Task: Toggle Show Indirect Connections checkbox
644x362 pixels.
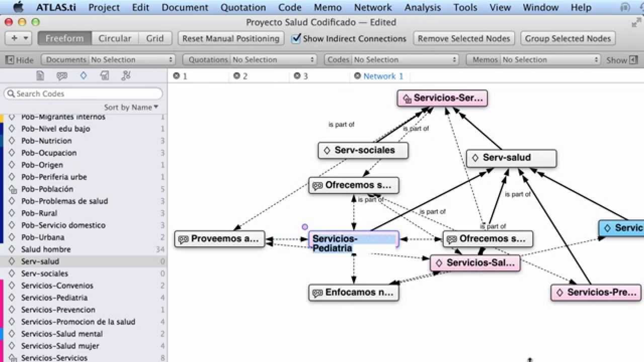Action: tap(296, 38)
